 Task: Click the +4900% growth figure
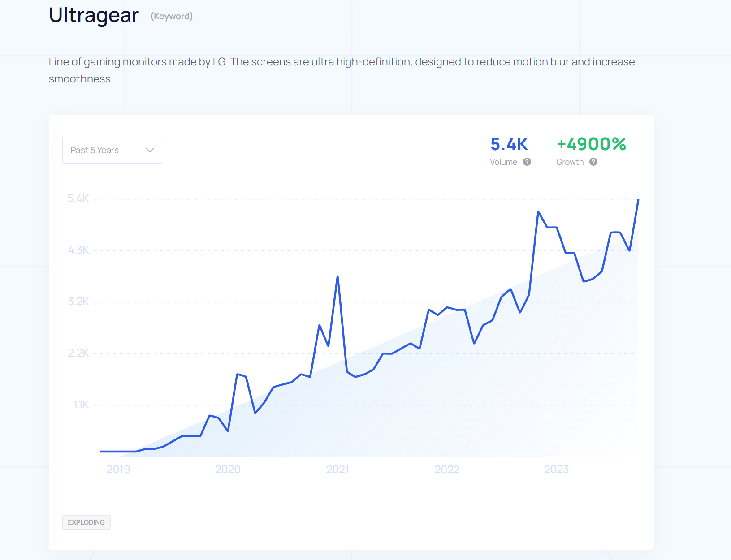tap(591, 144)
